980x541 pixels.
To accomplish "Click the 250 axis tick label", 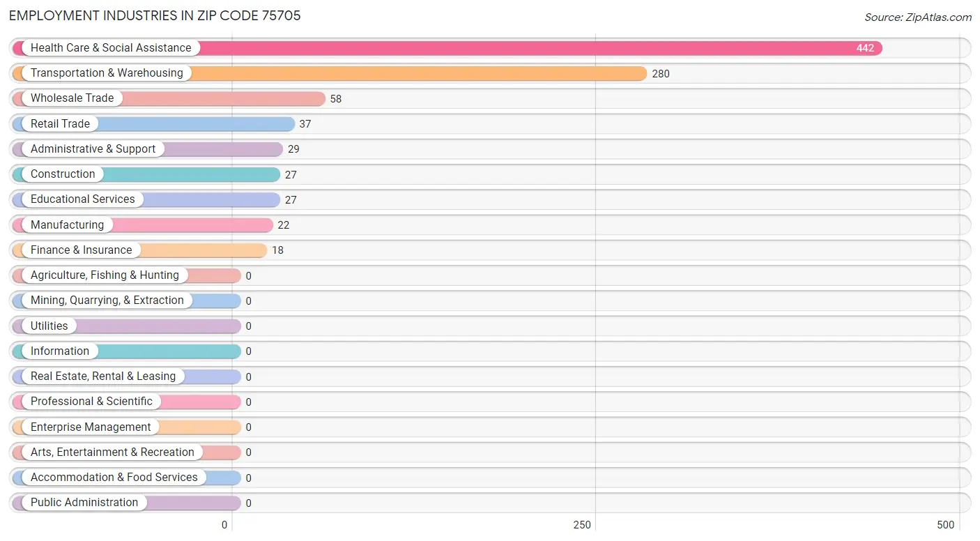I will pos(582,525).
